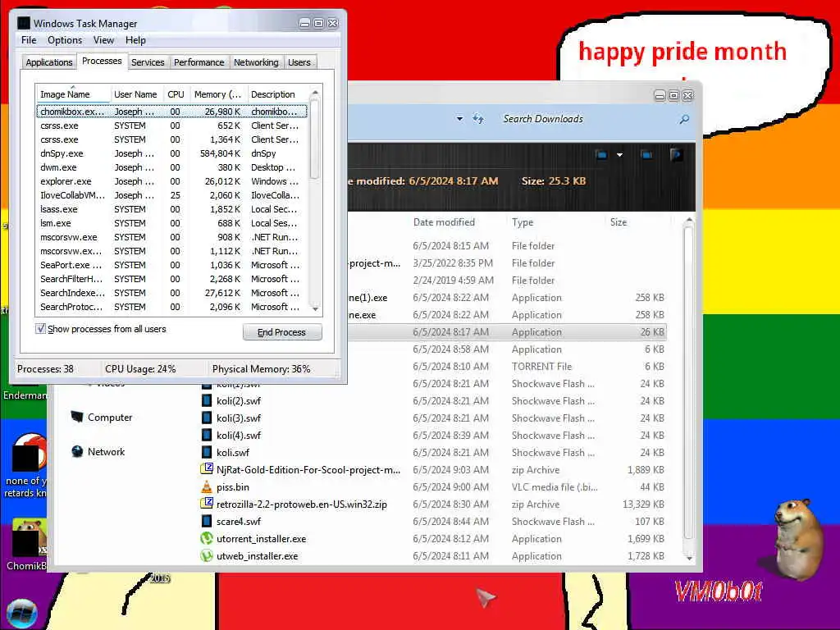Select the lsass.exe process row
The height and width of the screenshot is (630, 840).
[171, 209]
